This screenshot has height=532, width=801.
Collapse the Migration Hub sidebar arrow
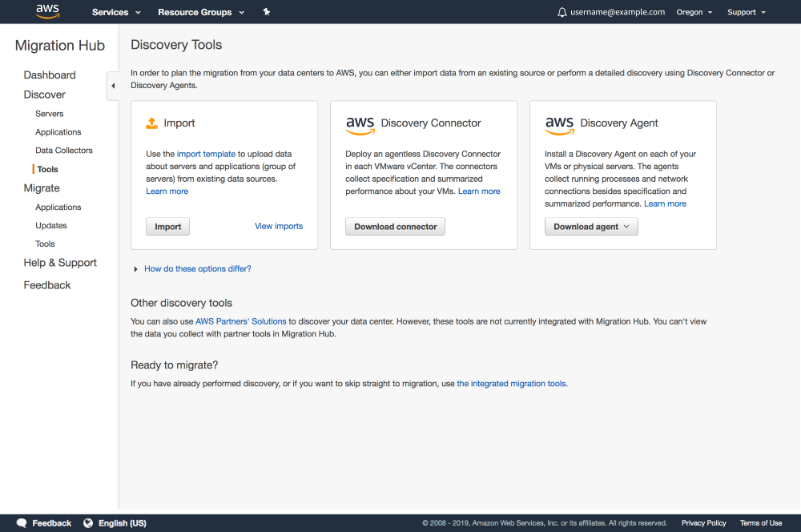[113, 86]
